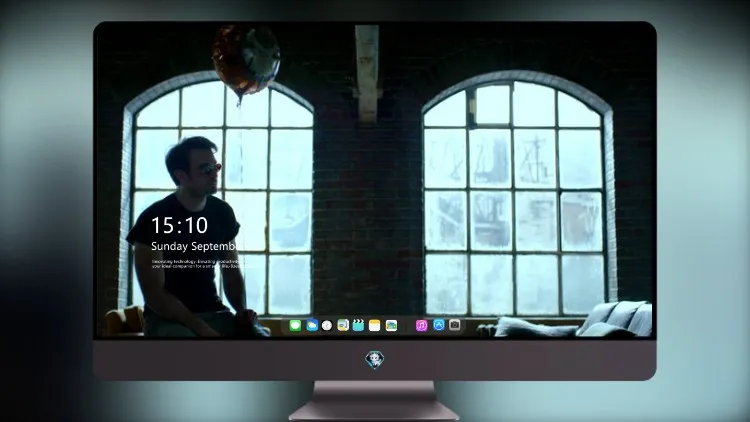The image size is (750, 422).
Task: Open the yellow Notes app in the dock
Action: click(375, 326)
